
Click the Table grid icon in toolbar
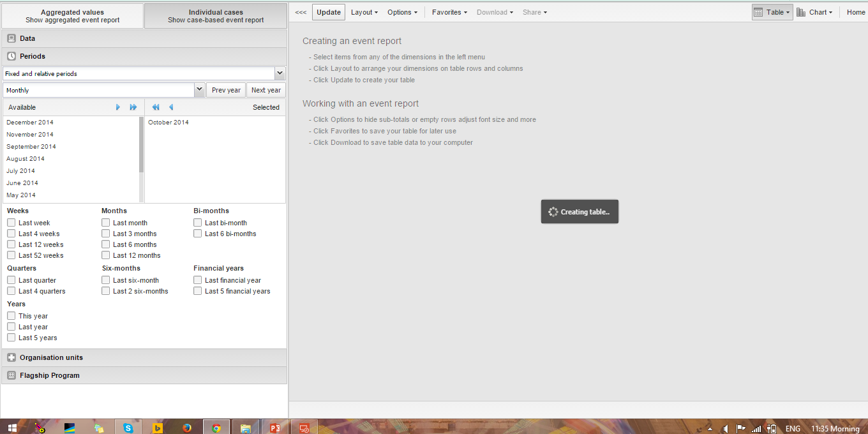point(758,12)
